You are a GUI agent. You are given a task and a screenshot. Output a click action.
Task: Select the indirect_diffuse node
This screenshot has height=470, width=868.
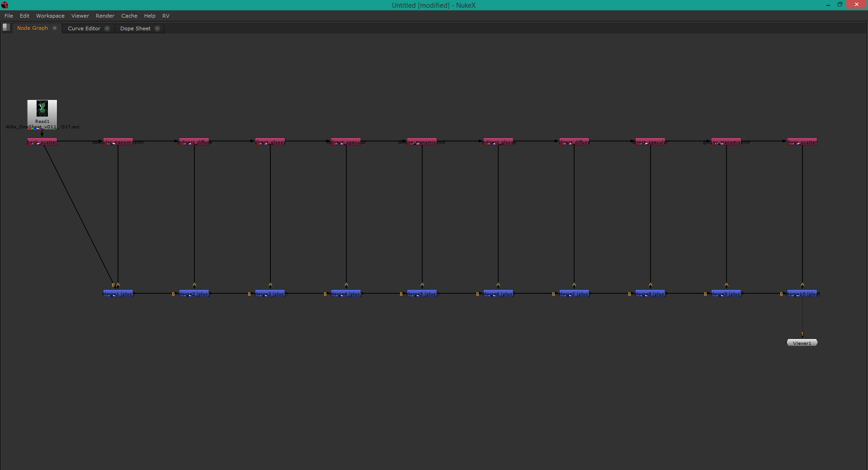[x=194, y=141]
